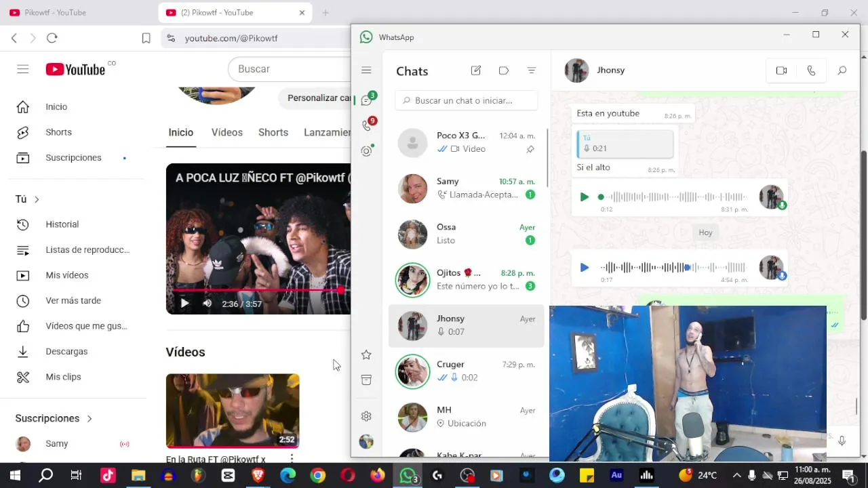Start a new chat in WhatsApp
The width and height of the screenshot is (868, 488).
pyautogui.click(x=476, y=70)
